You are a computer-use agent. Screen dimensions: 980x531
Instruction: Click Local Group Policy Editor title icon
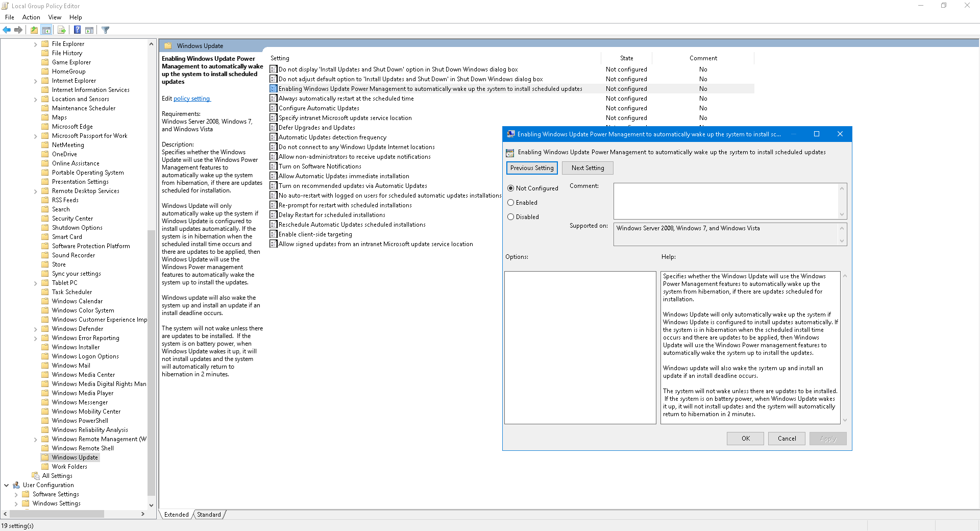[5, 6]
